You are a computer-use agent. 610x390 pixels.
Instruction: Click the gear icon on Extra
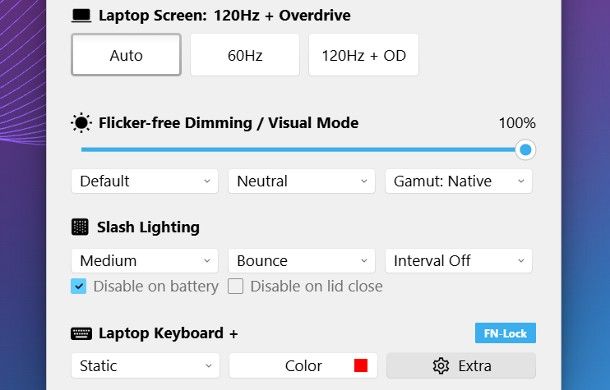[441, 366]
